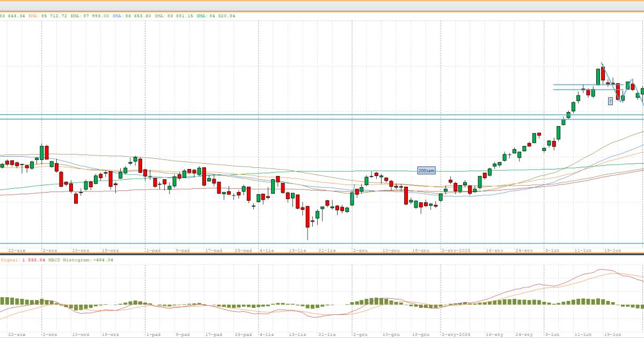
Task: Click the orange divider between chart and MACD
Action: coord(322,254)
